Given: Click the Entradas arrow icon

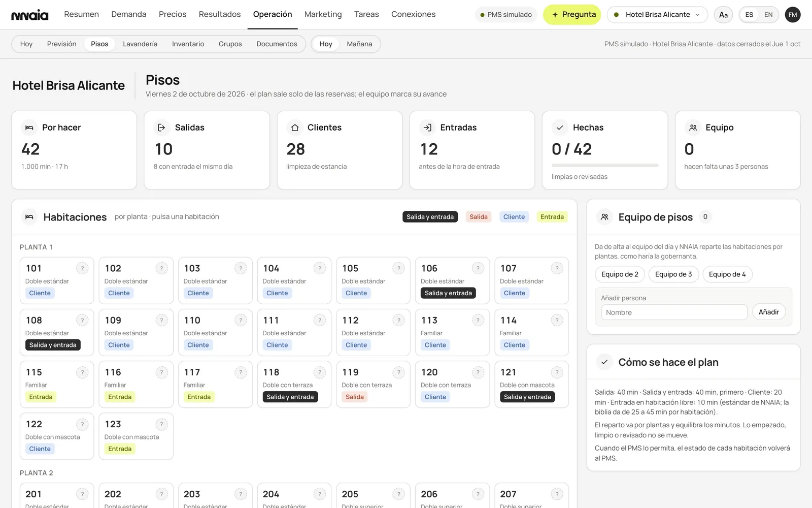Looking at the screenshot, I should (x=427, y=128).
